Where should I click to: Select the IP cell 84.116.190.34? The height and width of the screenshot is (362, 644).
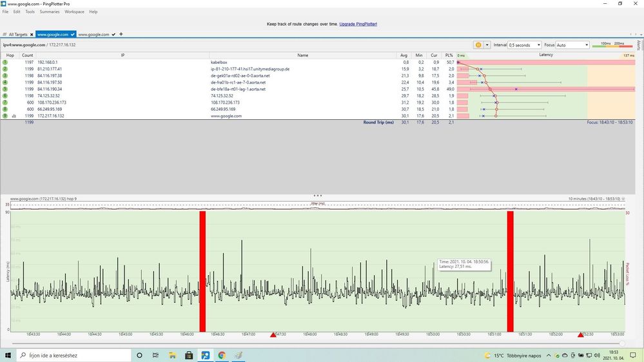50,89
